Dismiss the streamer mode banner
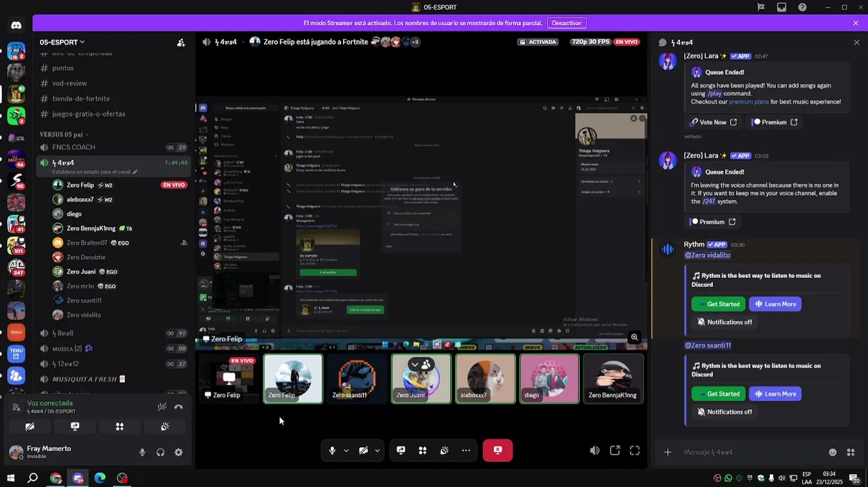Image resolution: width=868 pixels, height=487 pixels. (x=856, y=23)
